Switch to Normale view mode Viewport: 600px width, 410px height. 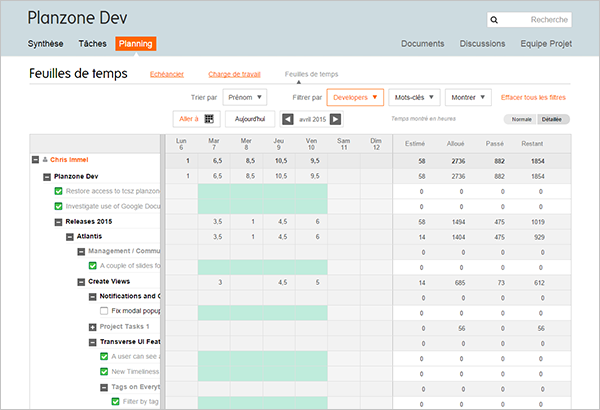(521, 119)
